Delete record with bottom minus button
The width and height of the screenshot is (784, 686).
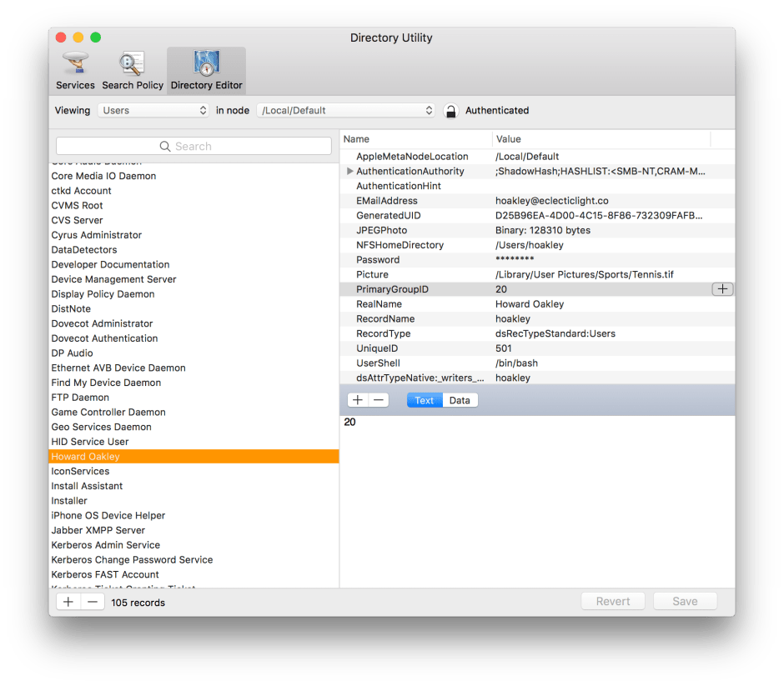(x=92, y=602)
